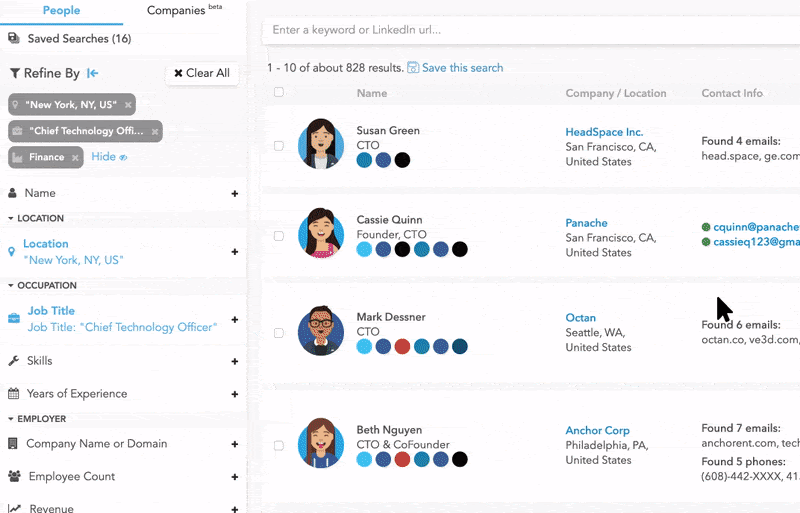
Task: Open the Octan company link
Action: tap(581, 318)
